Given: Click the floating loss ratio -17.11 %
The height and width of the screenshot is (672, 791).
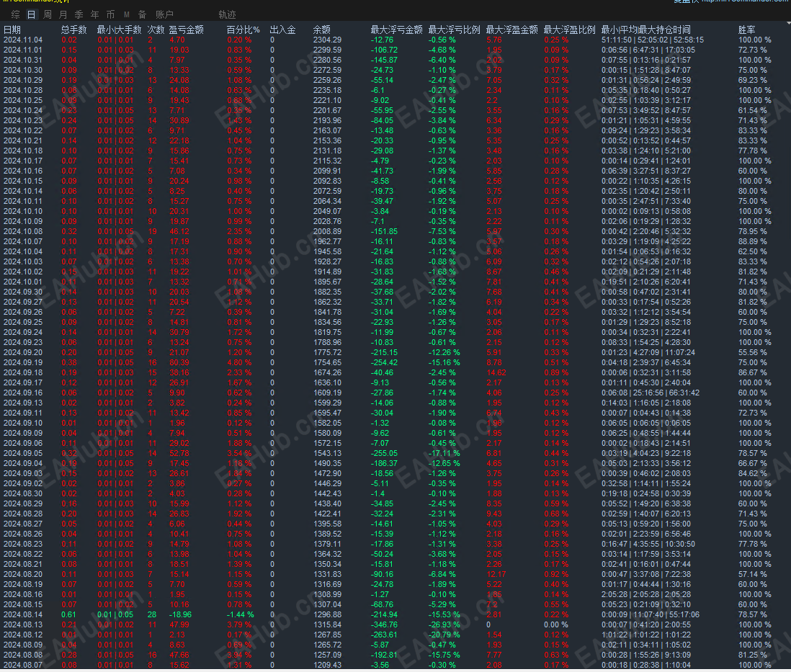Looking at the screenshot, I should [x=444, y=454].
